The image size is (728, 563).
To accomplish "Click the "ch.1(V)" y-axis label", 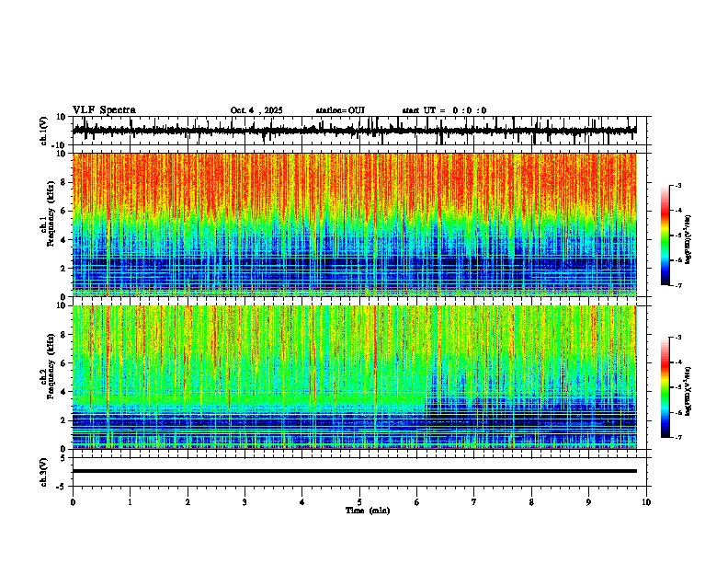I will (x=44, y=131).
